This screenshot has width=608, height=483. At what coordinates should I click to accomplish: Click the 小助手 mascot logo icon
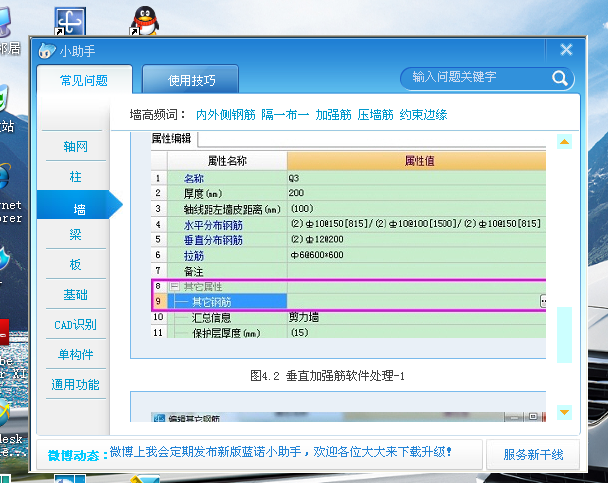(47, 51)
